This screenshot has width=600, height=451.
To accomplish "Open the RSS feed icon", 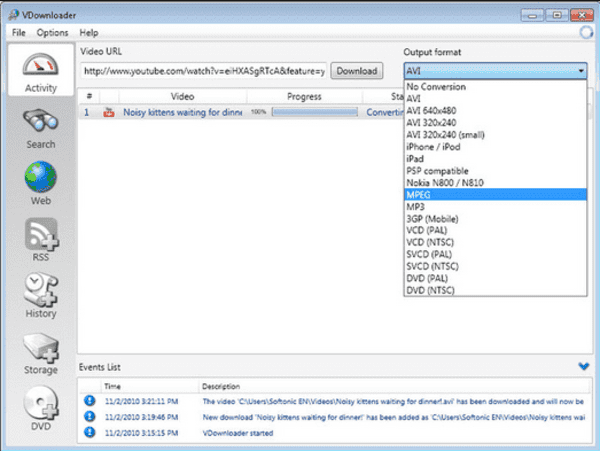I will click(41, 240).
